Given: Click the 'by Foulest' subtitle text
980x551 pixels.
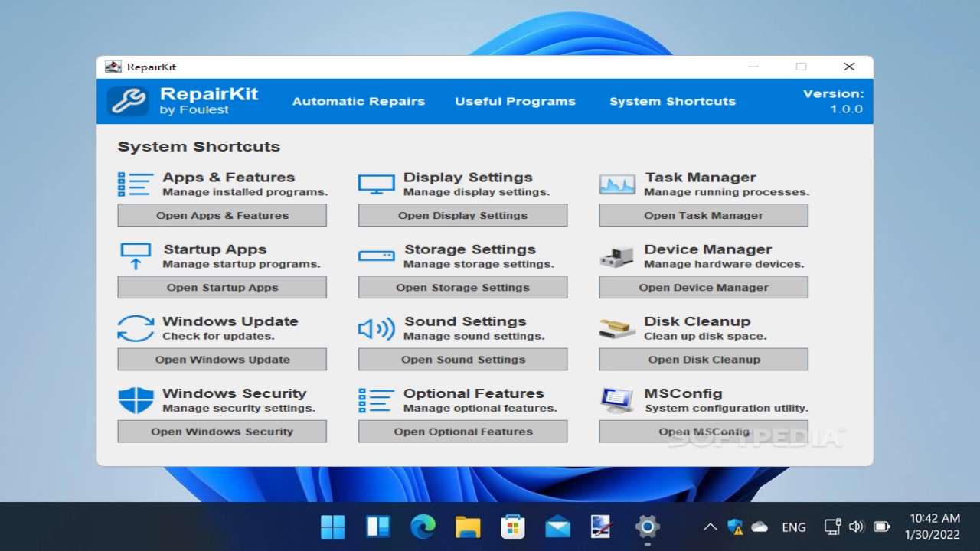Looking at the screenshot, I should point(194,110).
